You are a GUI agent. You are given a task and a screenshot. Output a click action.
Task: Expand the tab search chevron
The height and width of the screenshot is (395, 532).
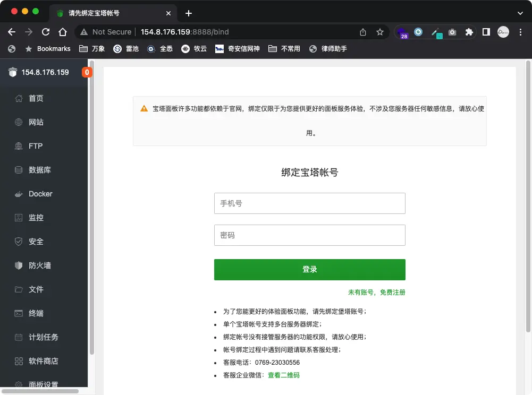click(520, 13)
